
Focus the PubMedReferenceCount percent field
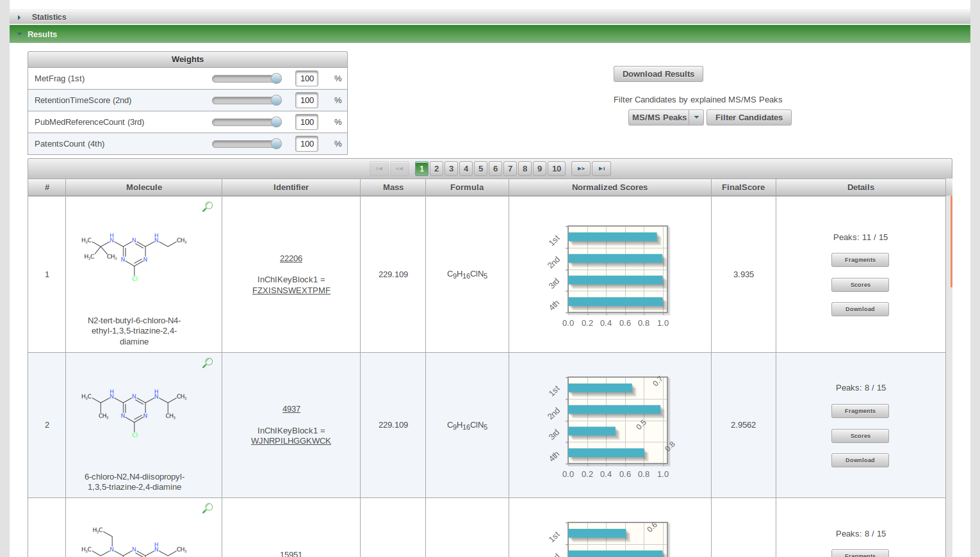click(x=307, y=122)
